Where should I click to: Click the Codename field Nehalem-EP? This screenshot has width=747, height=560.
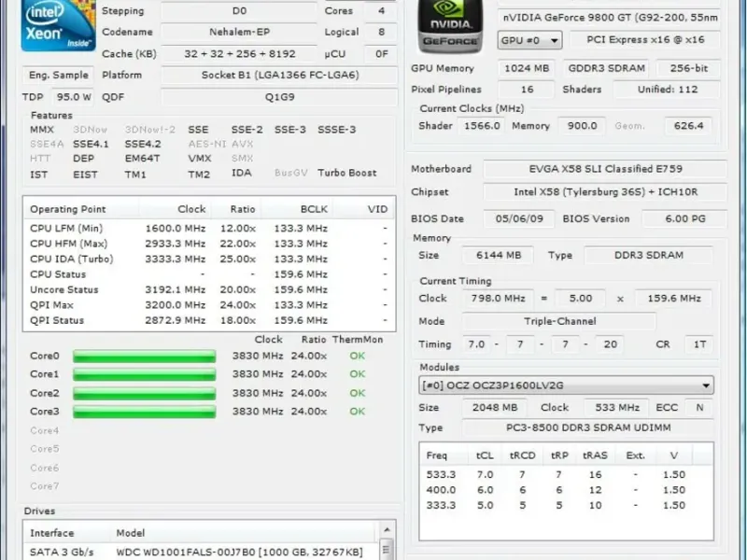[239, 33]
